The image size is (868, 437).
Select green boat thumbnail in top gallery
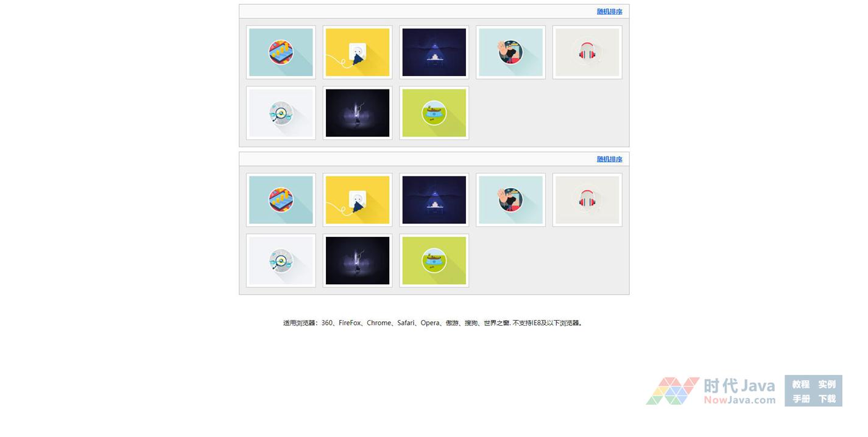point(434,113)
